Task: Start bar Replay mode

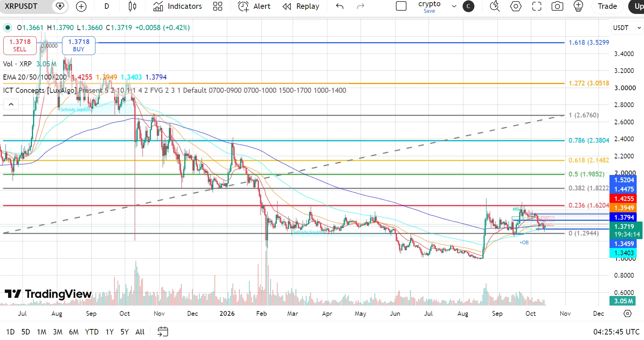Action: (x=301, y=6)
